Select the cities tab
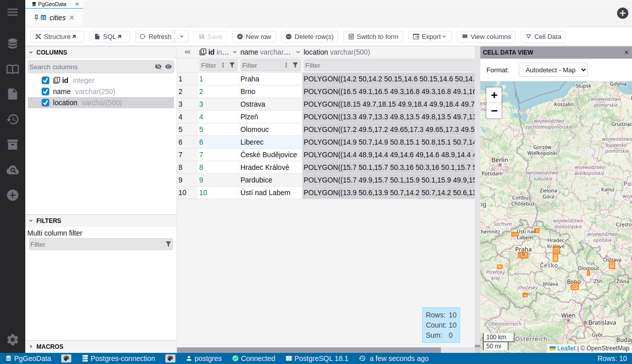The height and width of the screenshot is (364, 632). coord(57,18)
